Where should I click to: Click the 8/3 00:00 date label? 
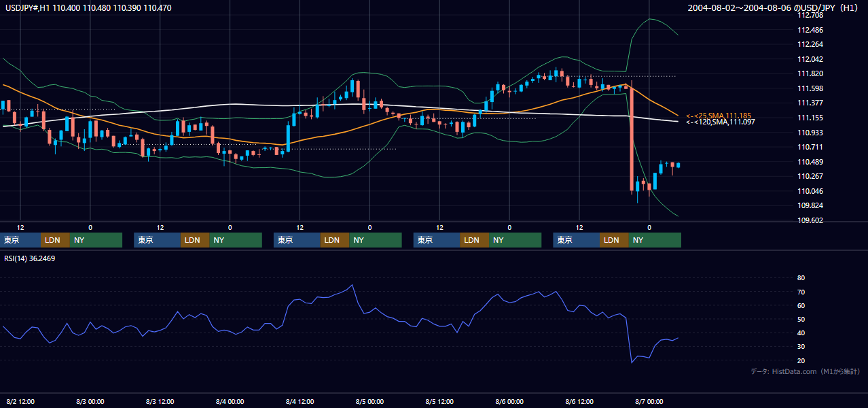(x=90, y=402)
